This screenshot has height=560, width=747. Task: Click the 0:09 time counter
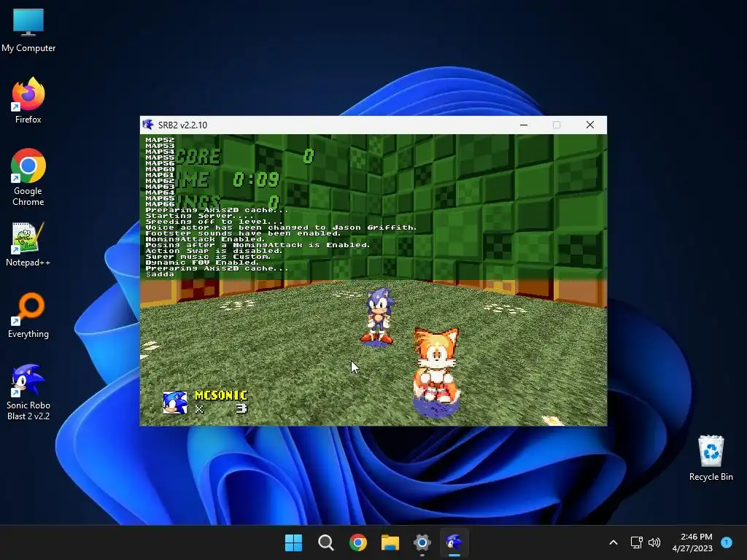pyautogui.click(x=256, y=180)
